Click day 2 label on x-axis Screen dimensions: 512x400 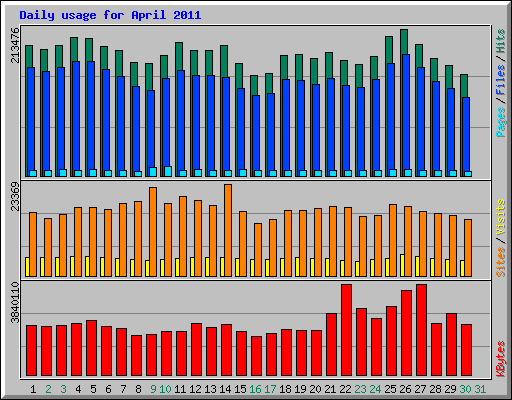pos(48,389)
